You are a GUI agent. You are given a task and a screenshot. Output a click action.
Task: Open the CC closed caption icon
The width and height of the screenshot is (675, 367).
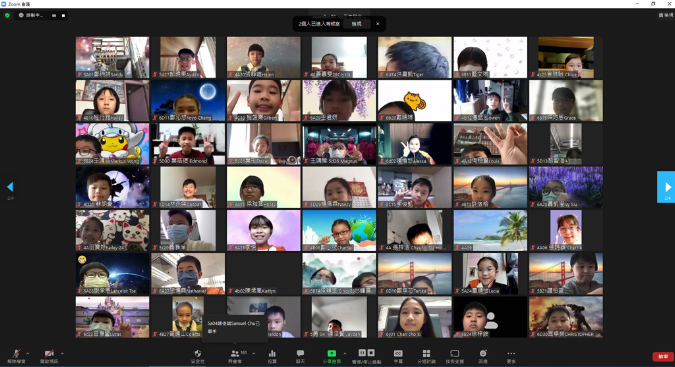398,356
